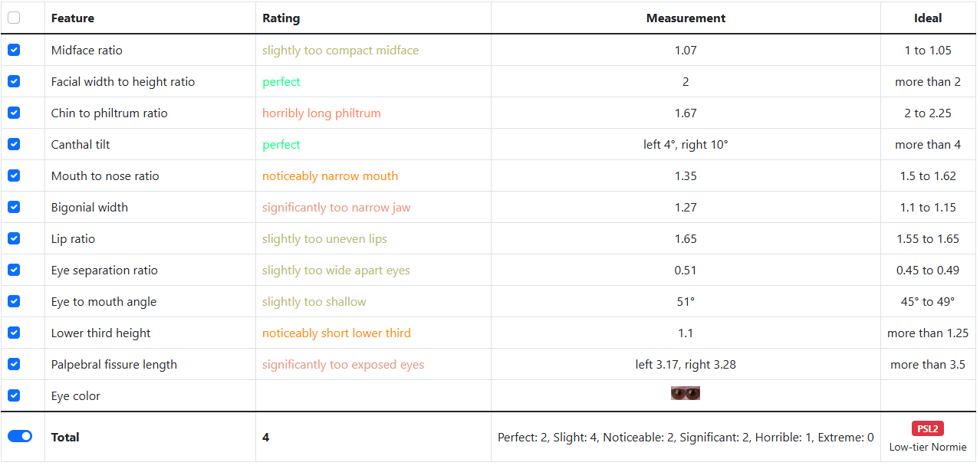Click the Measurement column header

[686, 18]
